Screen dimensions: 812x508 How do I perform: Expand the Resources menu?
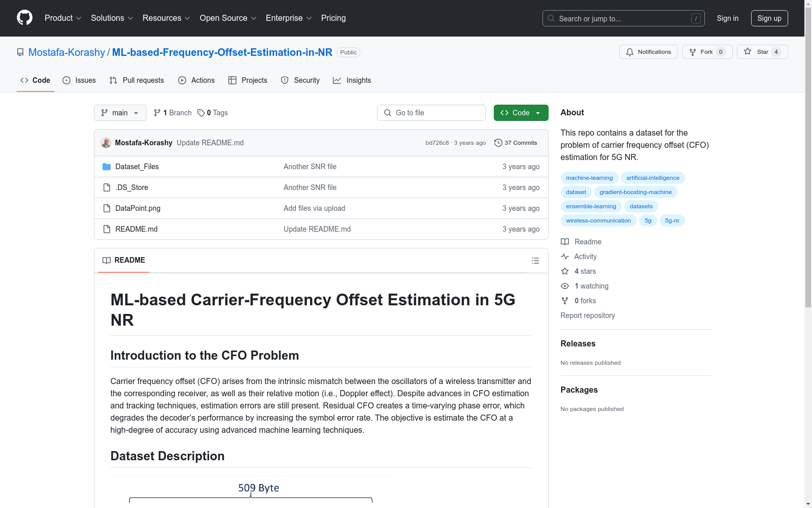pyautogui.click(x=166, y=18)
